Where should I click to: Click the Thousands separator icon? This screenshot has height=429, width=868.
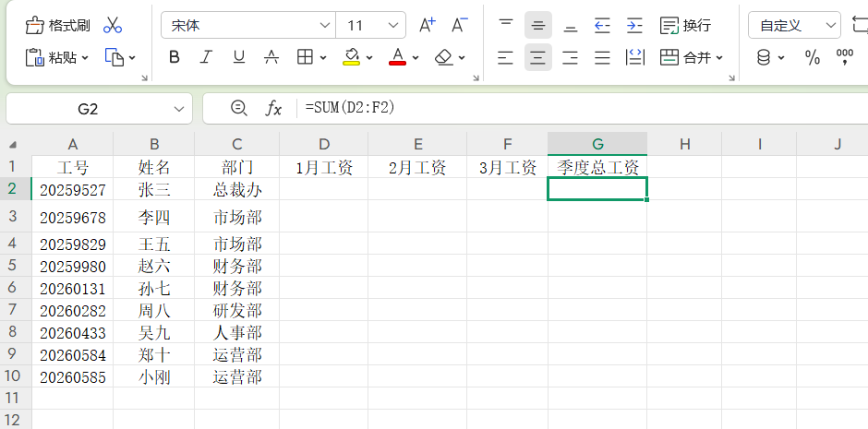click(x=845, y=57)
